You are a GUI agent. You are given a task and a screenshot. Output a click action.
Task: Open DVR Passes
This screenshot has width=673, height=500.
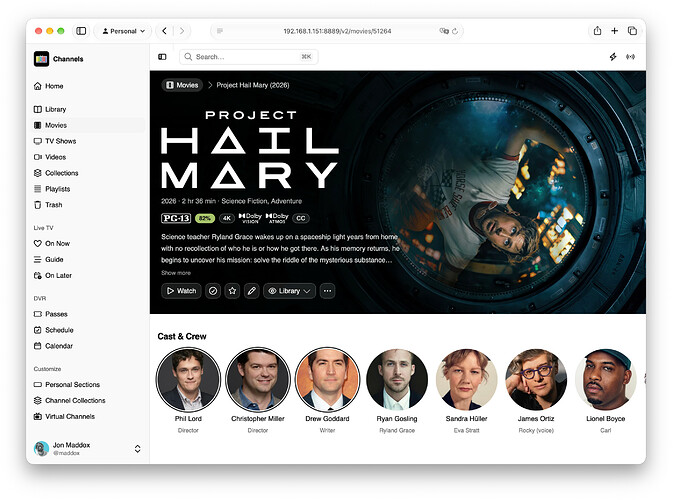point(51,314)
